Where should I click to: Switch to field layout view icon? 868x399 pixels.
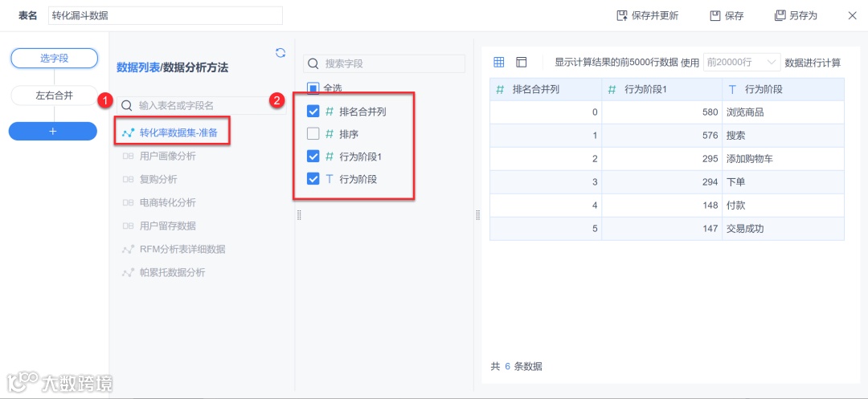click(521, 63)
